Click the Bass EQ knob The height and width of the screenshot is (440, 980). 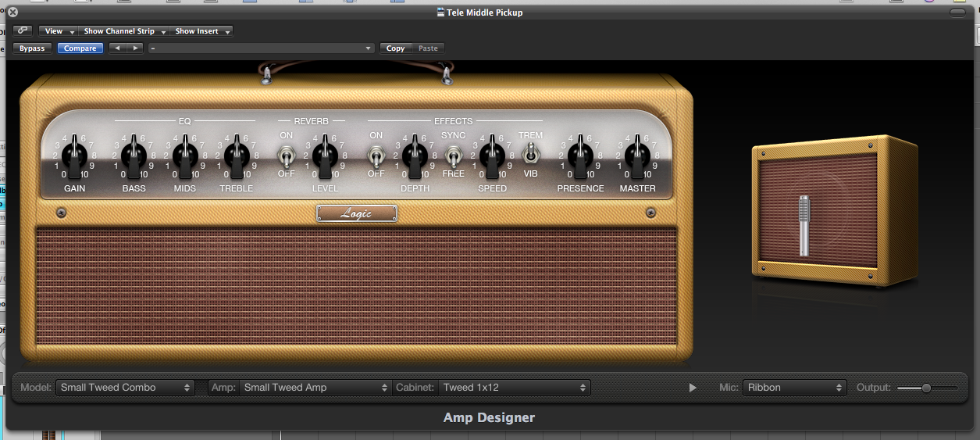tap(134, 155)
